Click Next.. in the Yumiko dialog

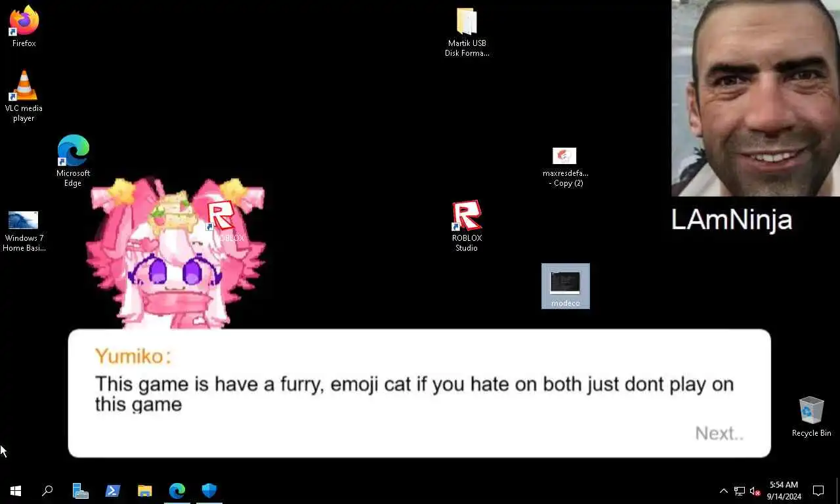(x=719, y=433)
